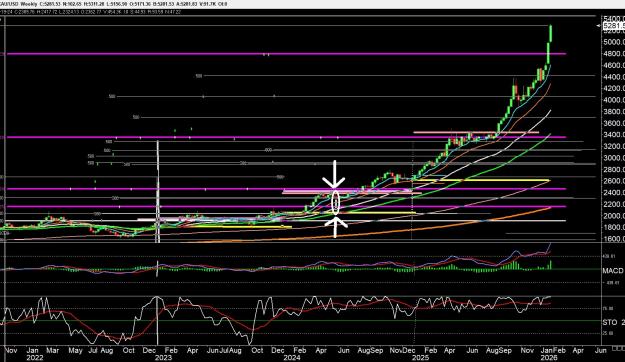Click the 2024 year label on time axis
The image size is (625, 362).
(x=291, y=357)
